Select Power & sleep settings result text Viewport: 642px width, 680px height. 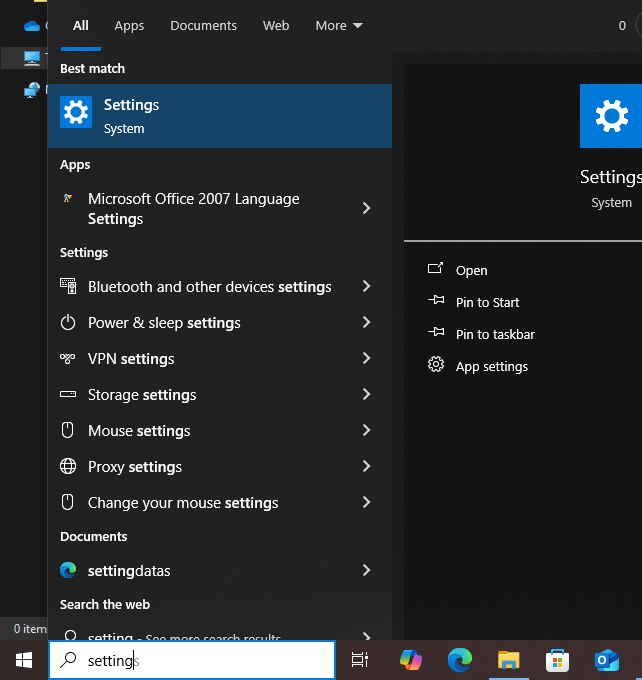point(164,323)
